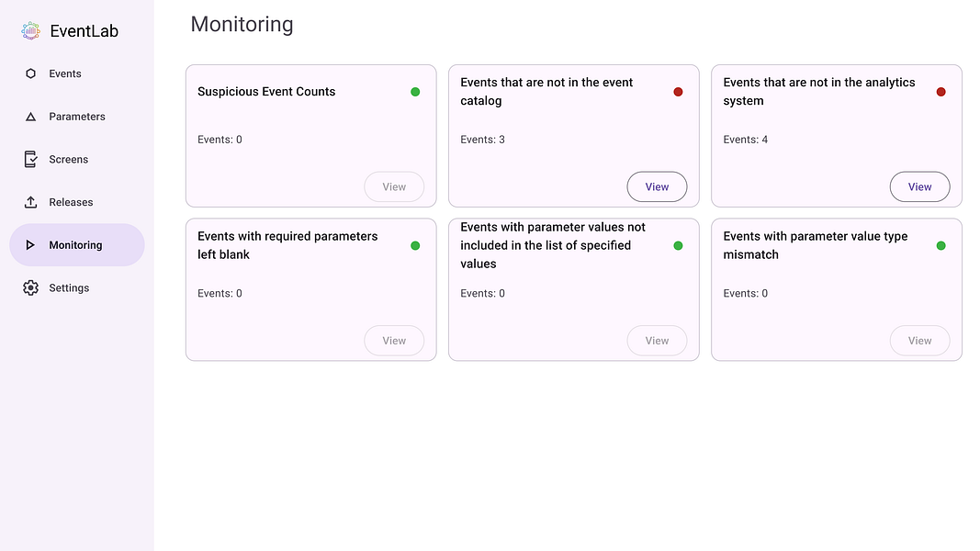Image resolution: width=980 pixels, height=551 pixels.
Task: Click the Monitoring play icon in sidebar
Action: [x=30, y=245]
